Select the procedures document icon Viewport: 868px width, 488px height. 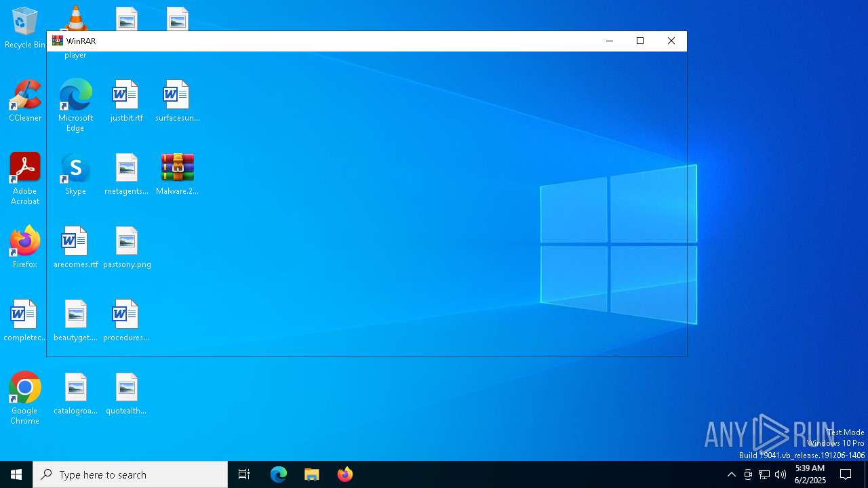[127, 321]
